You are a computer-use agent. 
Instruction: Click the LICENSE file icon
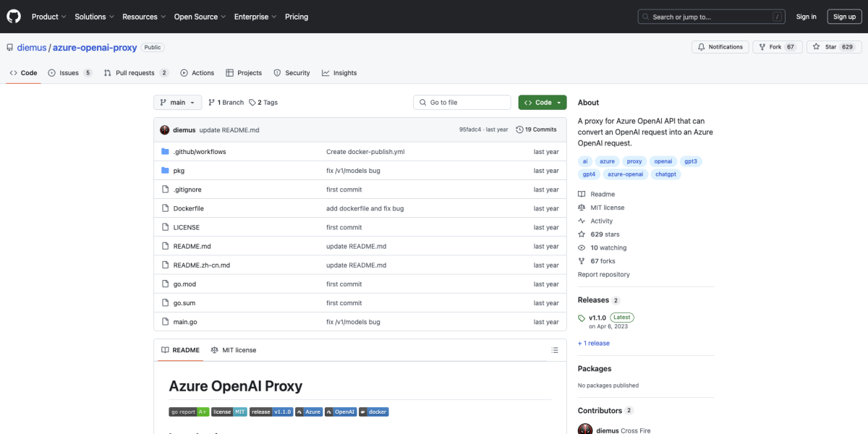pos(165,227)
